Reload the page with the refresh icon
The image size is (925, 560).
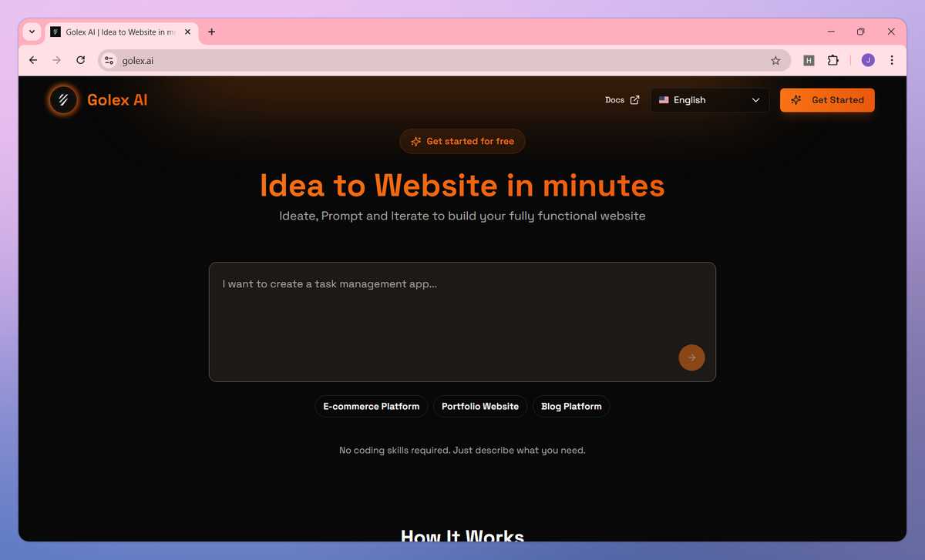80,59
